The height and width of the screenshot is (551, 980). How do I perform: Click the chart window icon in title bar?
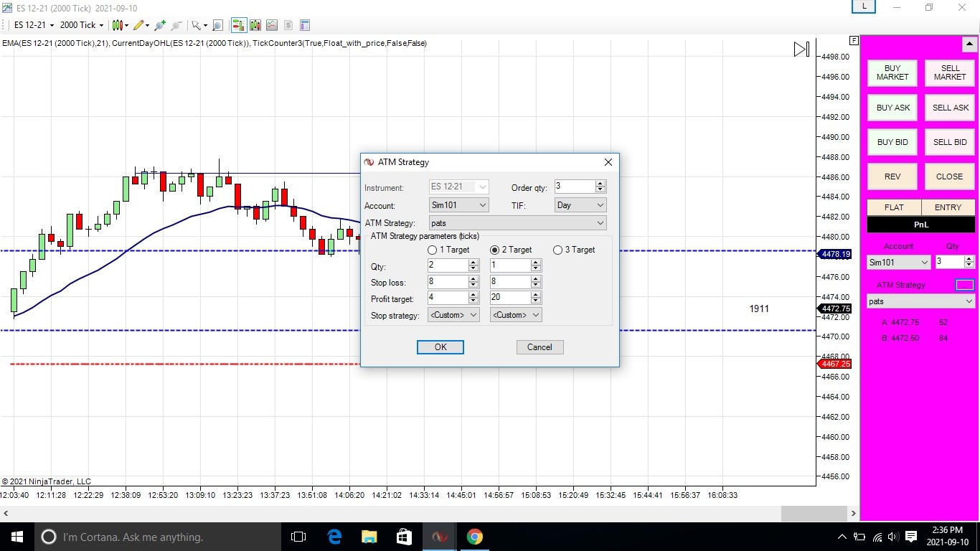pos(6,7)
